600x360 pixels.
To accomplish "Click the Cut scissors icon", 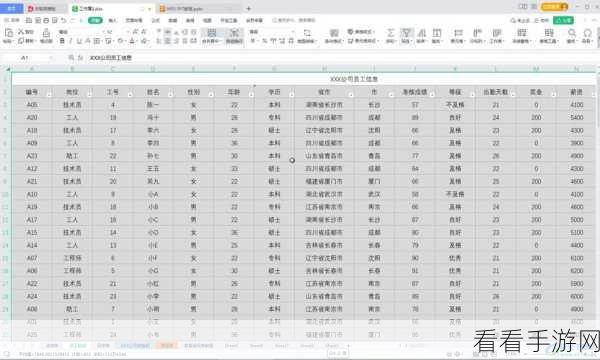I will pos(21,32).
